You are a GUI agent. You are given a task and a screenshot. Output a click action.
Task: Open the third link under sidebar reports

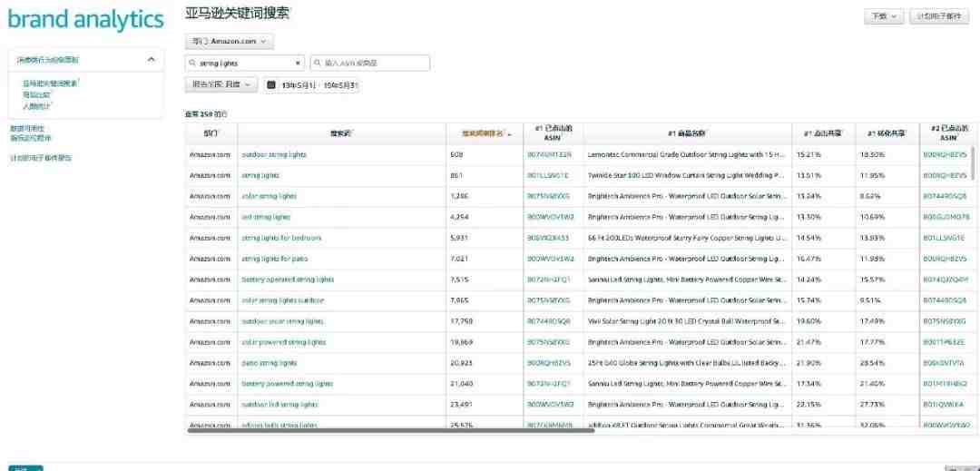[x=37, y=105]
